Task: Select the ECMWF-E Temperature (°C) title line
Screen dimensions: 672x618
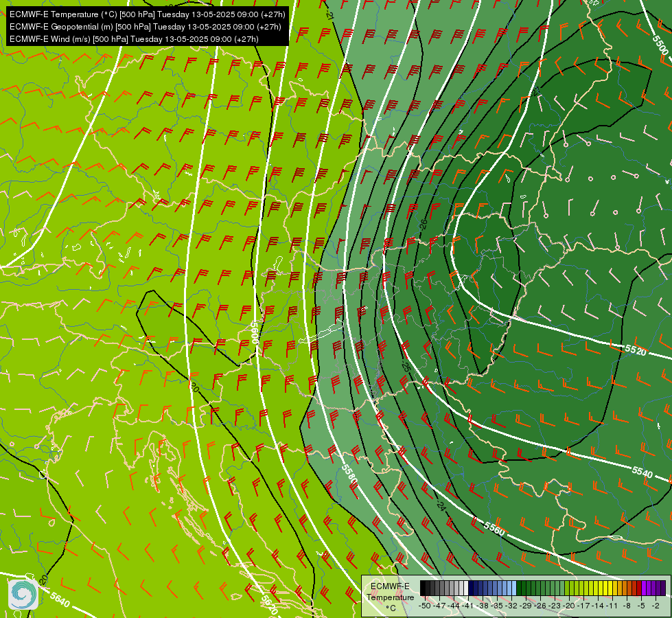Action: (x=148, y=14)
